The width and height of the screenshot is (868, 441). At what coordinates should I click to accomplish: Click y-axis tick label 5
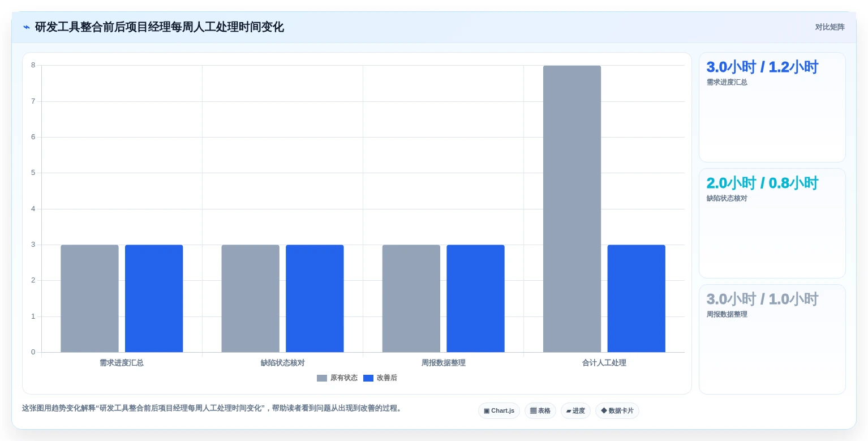(33, 173)
